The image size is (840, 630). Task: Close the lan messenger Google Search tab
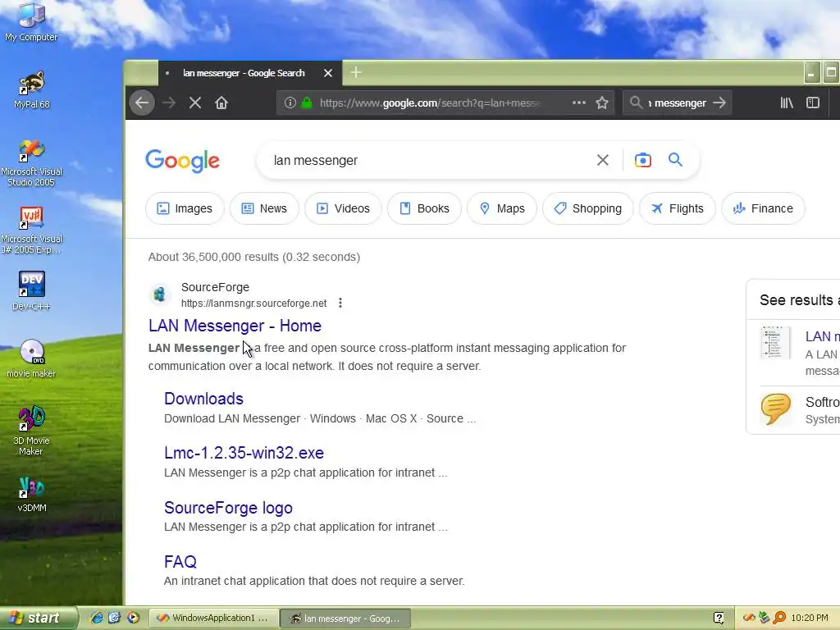[328, 73]
